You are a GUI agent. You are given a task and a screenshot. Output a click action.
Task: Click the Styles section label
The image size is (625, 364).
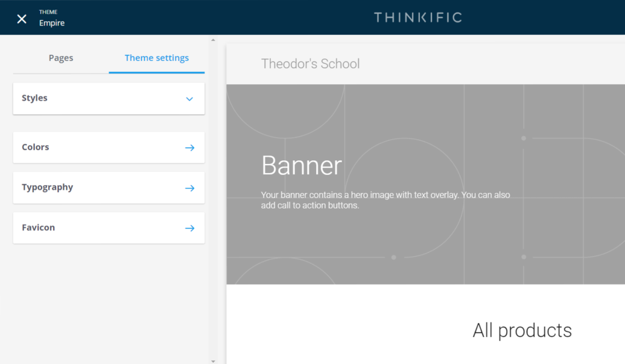coord(35,98)
